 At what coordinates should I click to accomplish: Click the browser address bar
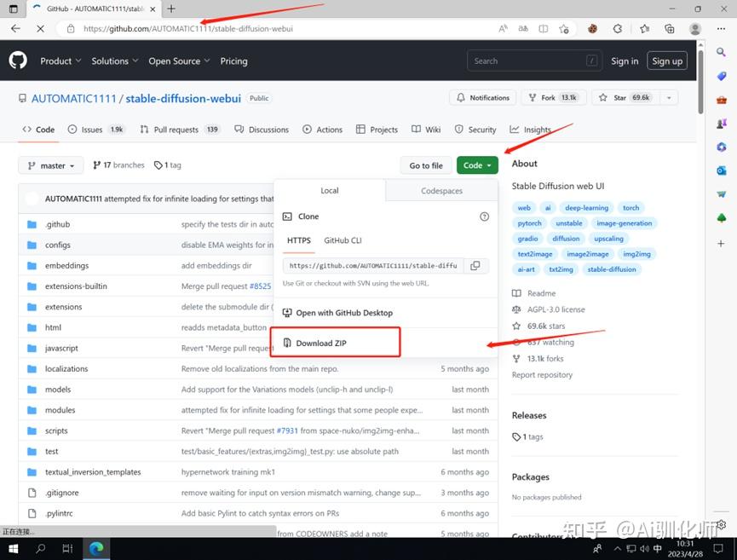point(282,29)
